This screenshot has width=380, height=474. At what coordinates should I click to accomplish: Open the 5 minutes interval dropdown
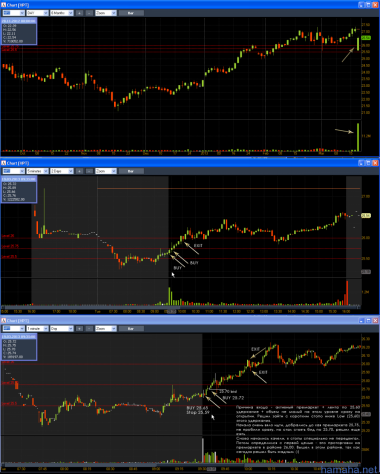pyautogui.click(x=37, y=171)
